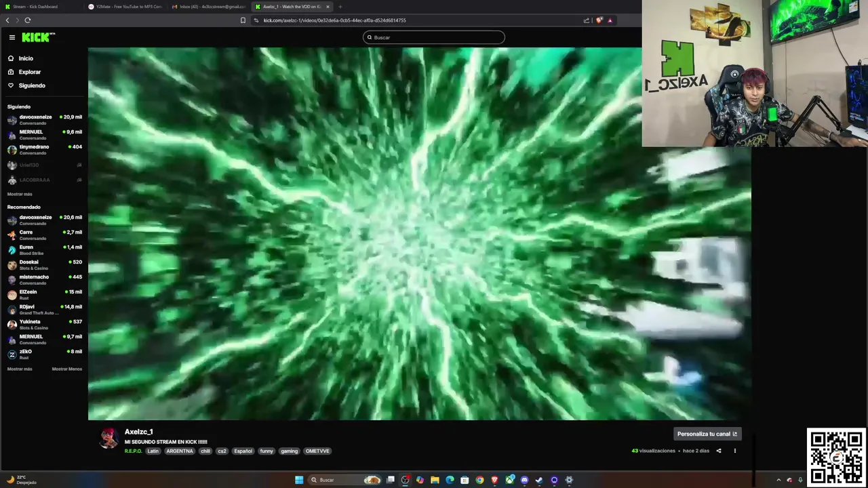Open ElZeein Rust channel
The image size is (868, 488).
[44, 294]
